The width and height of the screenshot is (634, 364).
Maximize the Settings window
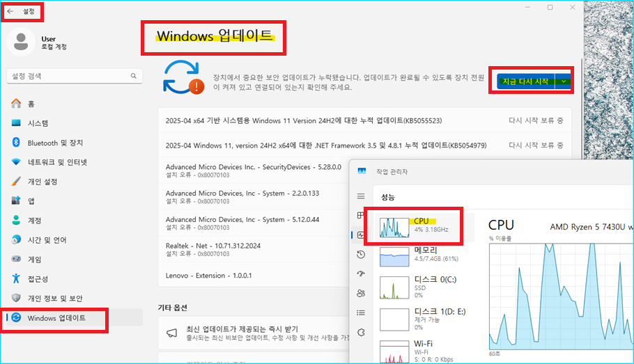point(550,7)
